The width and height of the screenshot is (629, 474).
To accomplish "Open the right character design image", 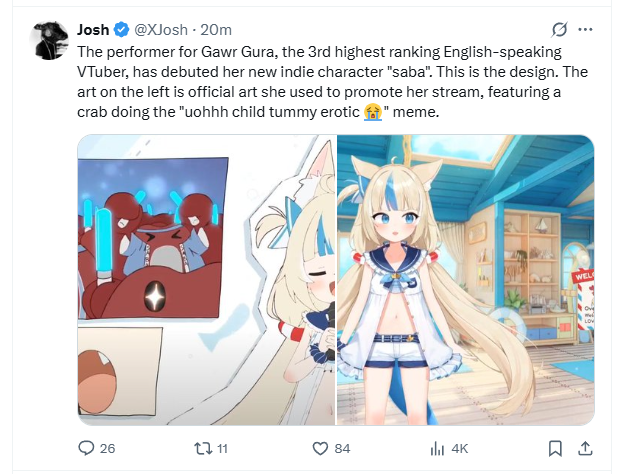I will (466, 280).
